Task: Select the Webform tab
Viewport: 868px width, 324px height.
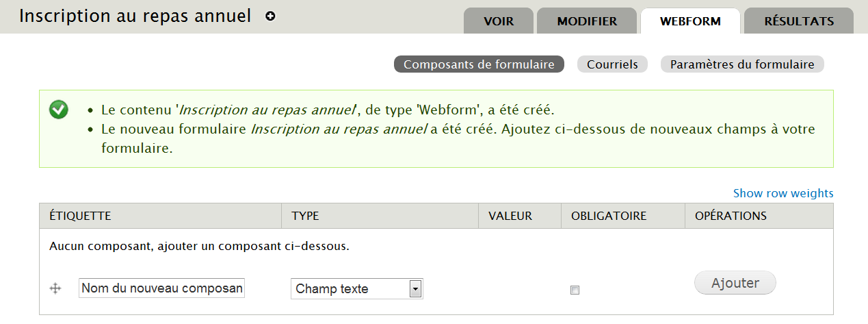Action: [690, 21]
